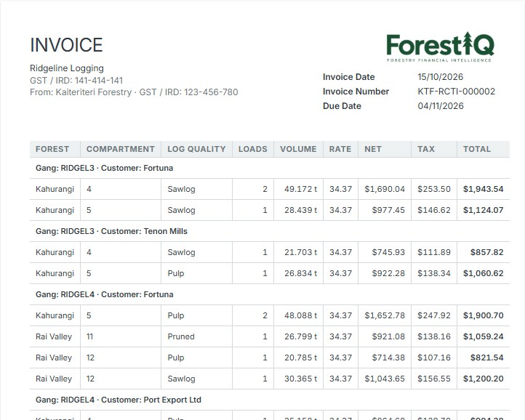This screenshot has height=420, width=525.
Task: Click the ForestIQ logo
Action: coord(440,47)
